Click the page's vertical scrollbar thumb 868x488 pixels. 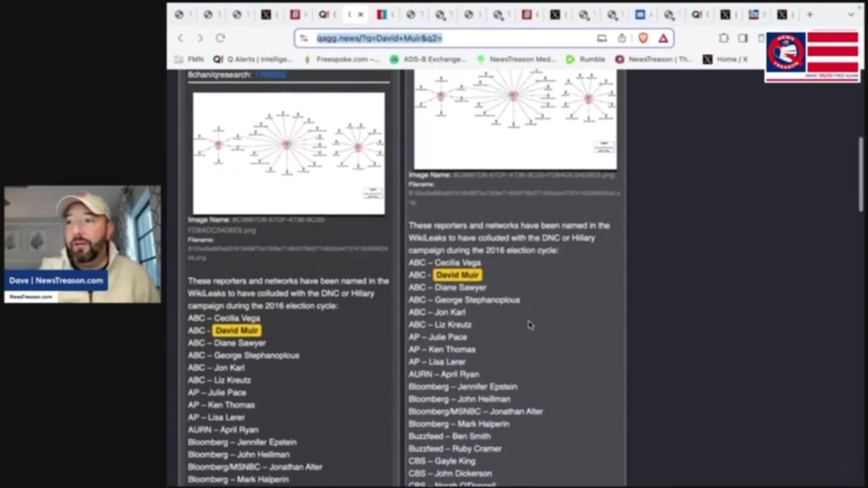[861, 175]
